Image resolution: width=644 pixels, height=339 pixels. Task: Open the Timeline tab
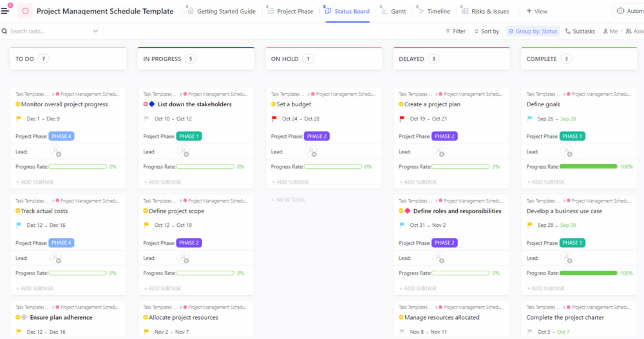tap(433, 11)
